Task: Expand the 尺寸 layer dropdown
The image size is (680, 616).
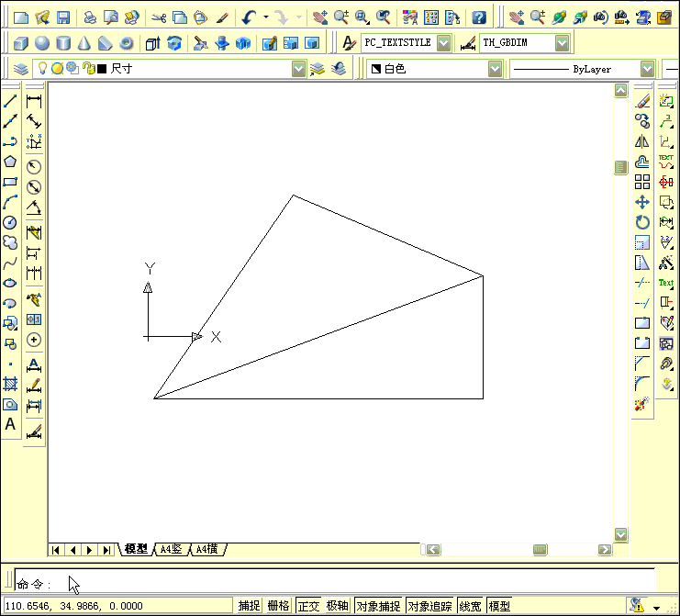Action: 298,69
